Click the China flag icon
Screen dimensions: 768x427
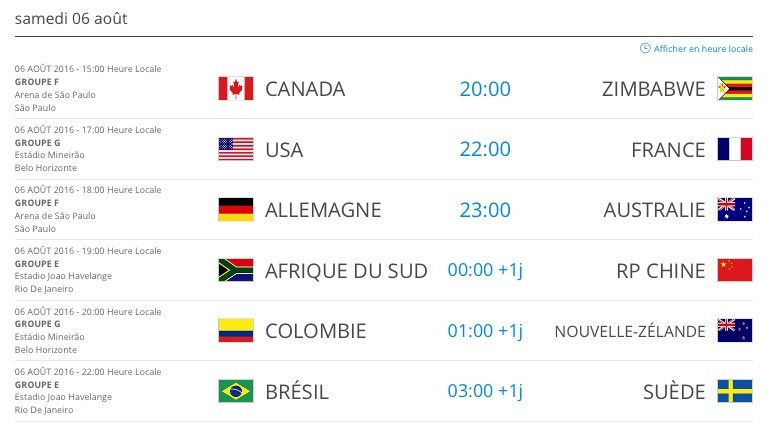click(x=735, y=270)
